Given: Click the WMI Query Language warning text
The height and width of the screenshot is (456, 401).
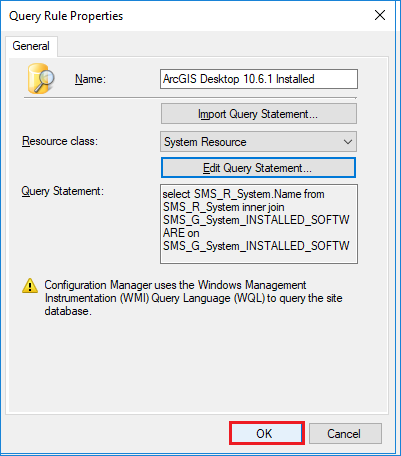Looking at the screenshot, I should pos(193,298).
